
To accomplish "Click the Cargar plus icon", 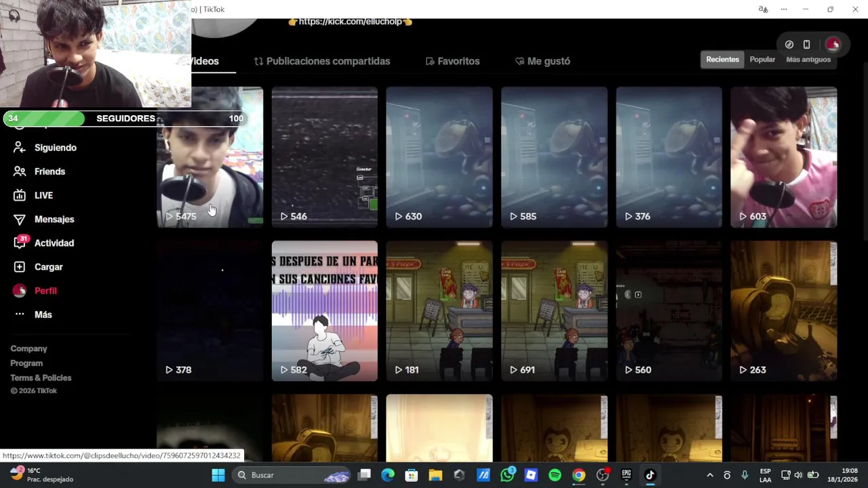I will pos(20,267).
